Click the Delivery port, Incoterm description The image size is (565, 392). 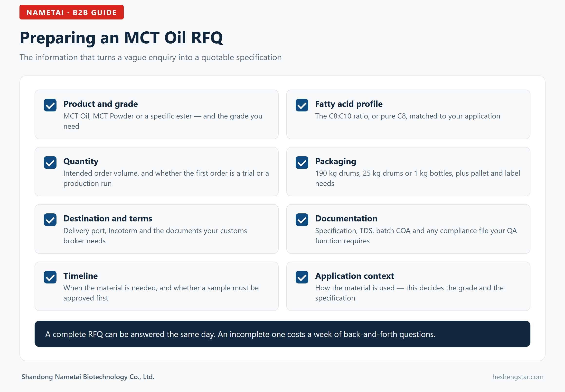click(x=155, y=236)
